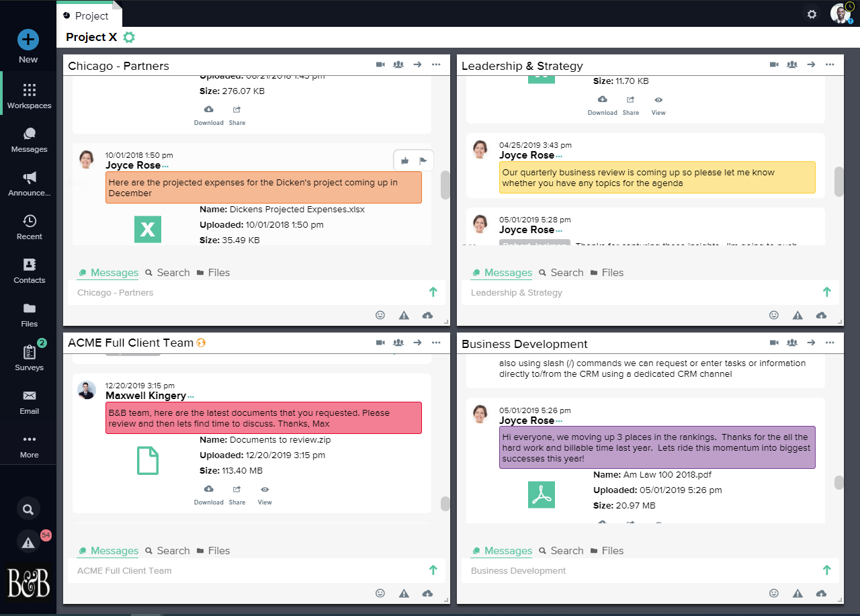Open more options menu for Leadership & Strategy
This screenshot has width=860, height=616.
tap(830, 64)
